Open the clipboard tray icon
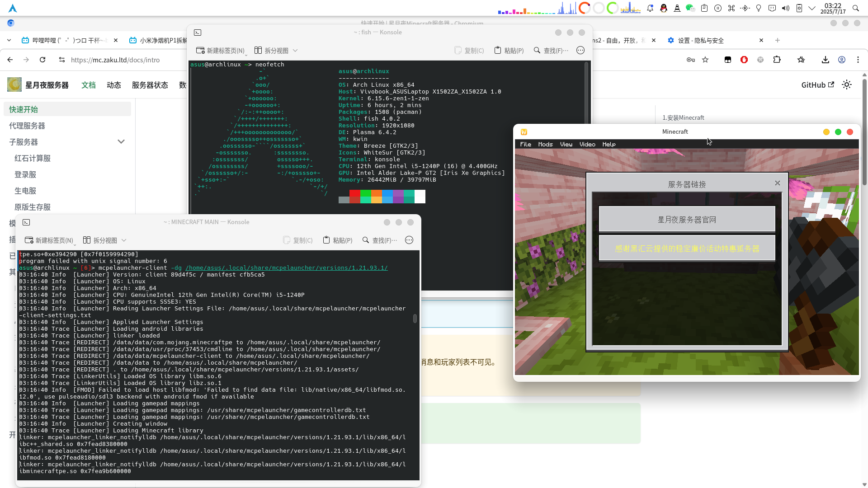868x488 pixels. click(x=704, y=8)
